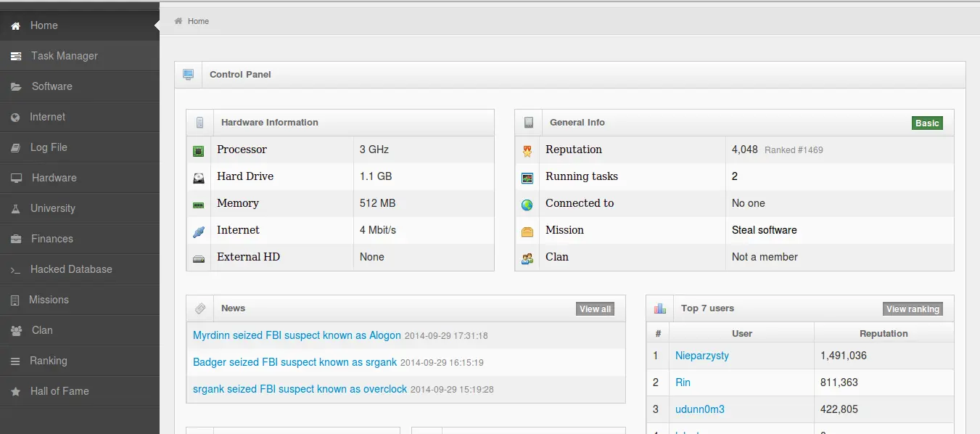Screen dimensions: 980x434
Task: Open user Rin's profile link
Action: (x=683, y=382)
